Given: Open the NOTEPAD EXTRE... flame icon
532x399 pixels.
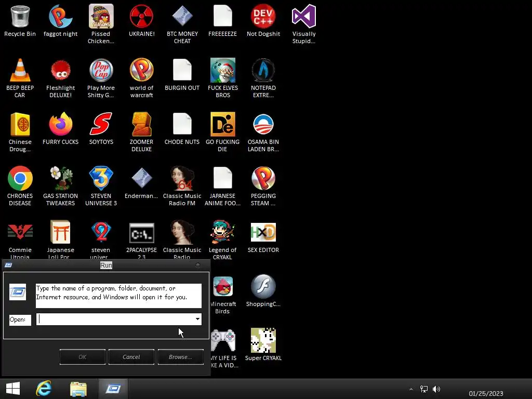Looking at the screenshot, I should (263, 70).
